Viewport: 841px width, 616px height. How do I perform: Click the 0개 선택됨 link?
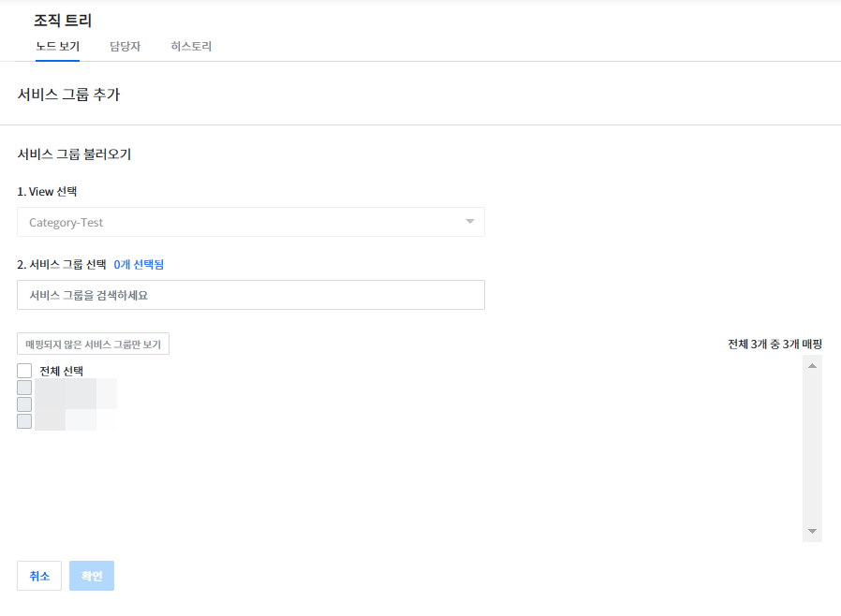145,265
